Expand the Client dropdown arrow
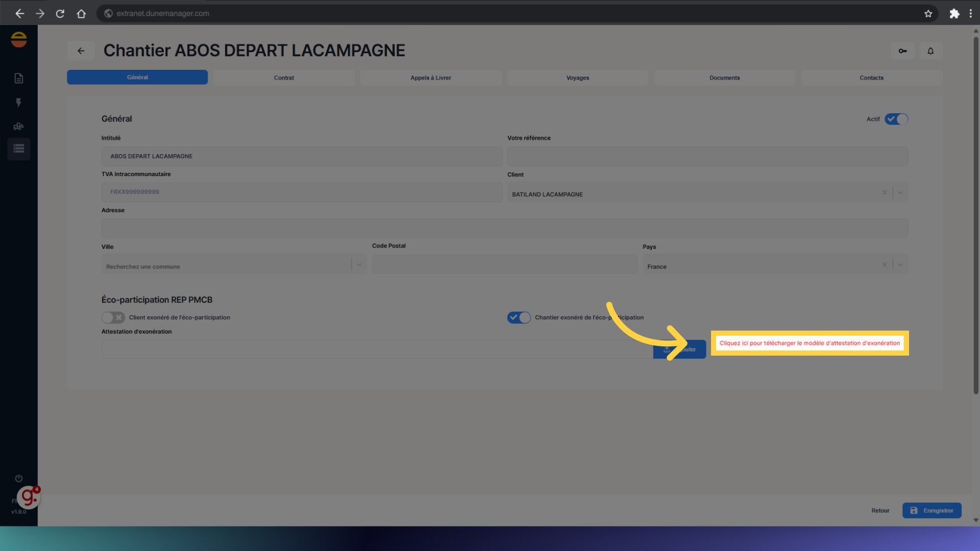The height and width of the screenshot is (551, 980). [900, 192]
